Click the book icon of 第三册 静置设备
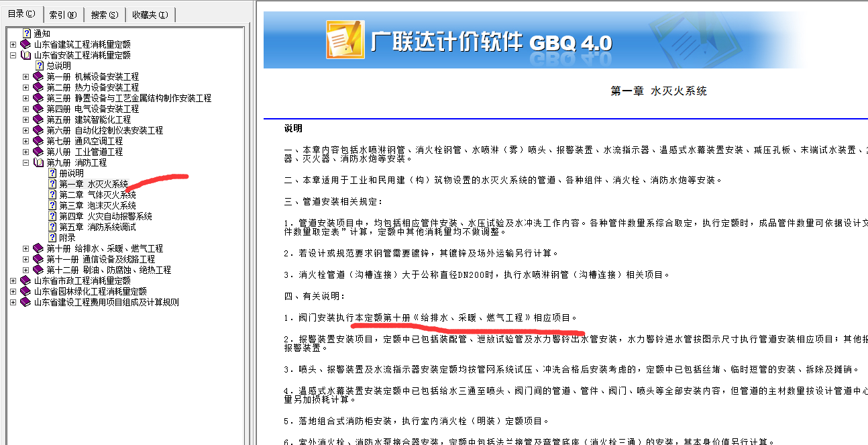The image size is (868, 445). (x=38, y=98)
